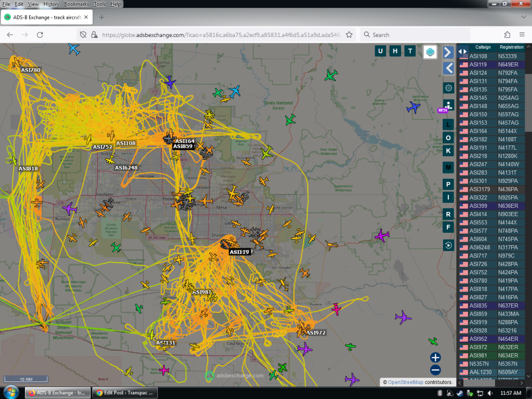The image size is (532, 399).
Task: Sort table by Registration column header
Action: (511, 47)
